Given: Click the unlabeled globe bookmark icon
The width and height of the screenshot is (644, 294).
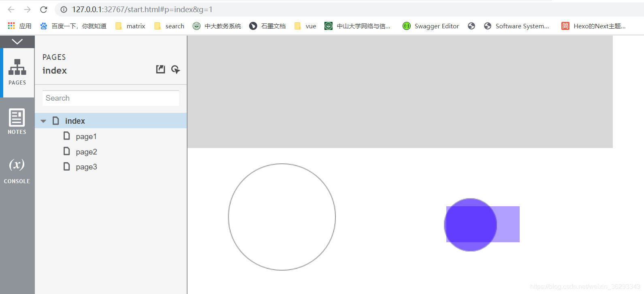Looking at the screenshot, I should (x=471, y=26).
